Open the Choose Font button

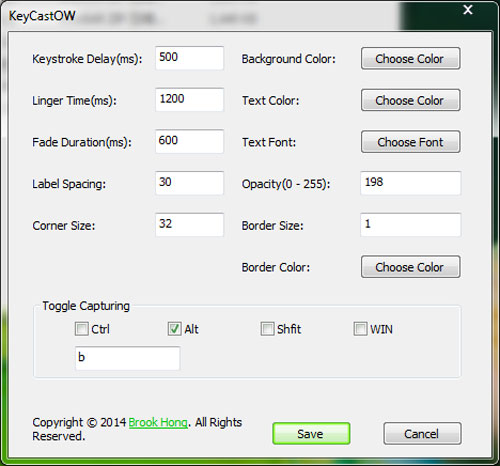(411, 142)
